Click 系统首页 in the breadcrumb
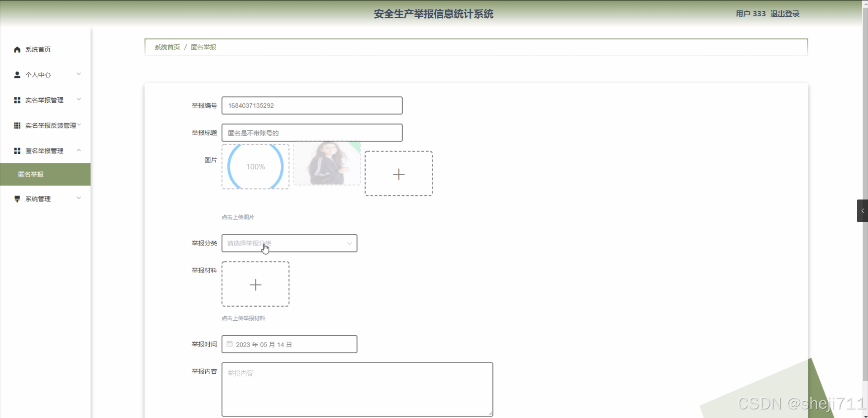This screenshot has height=418, width=868. 167,47
